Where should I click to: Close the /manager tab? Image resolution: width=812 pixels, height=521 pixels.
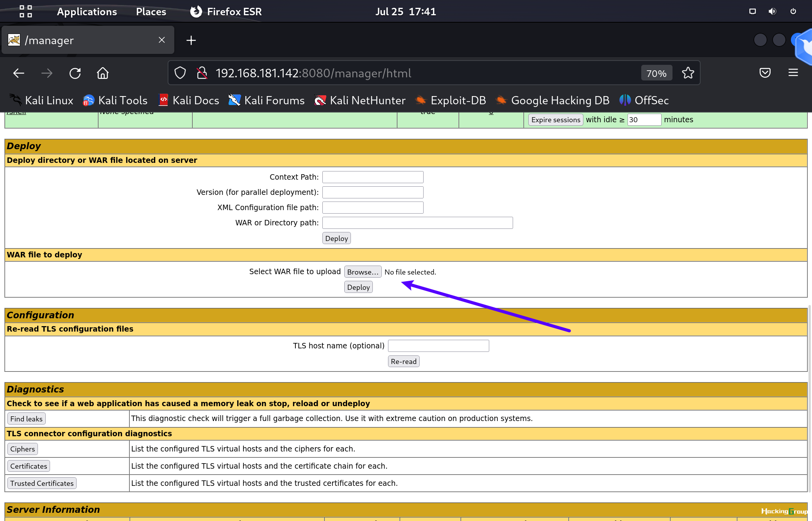coord(162,40)
